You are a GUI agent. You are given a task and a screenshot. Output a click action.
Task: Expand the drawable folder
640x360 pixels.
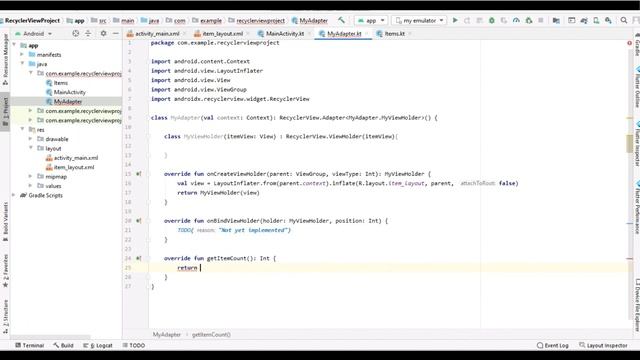coord(31,139)
